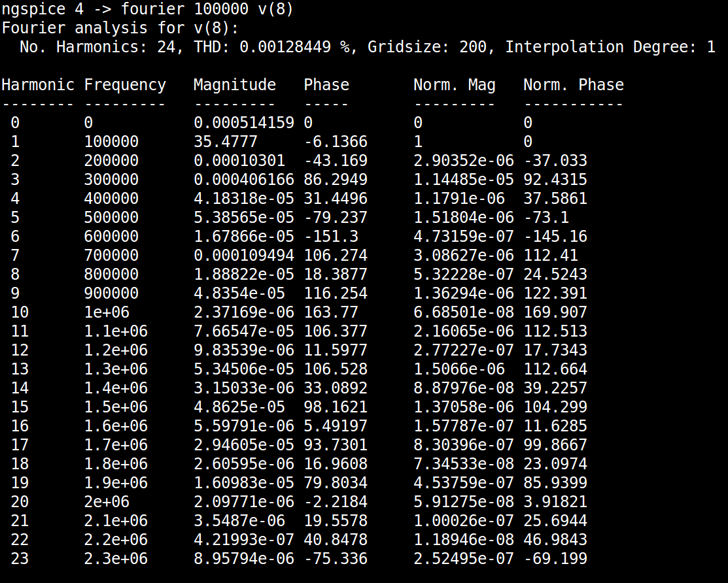The width and height of the screenshot is (728, 583).
Task: Select magnitude 0.00010301
Action: 239,161
